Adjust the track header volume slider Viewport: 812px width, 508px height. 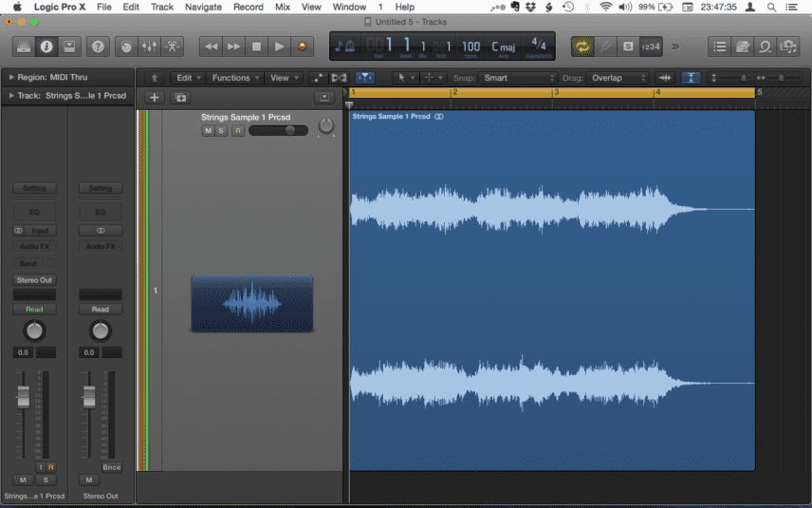278,131
